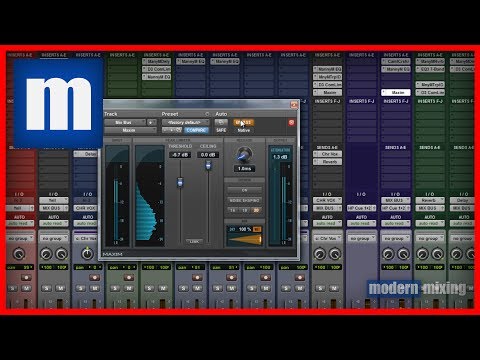The width and height of the screenshot is (480, 360).
Task: Toggle the dither ON button
Action: tap(244, 190)
